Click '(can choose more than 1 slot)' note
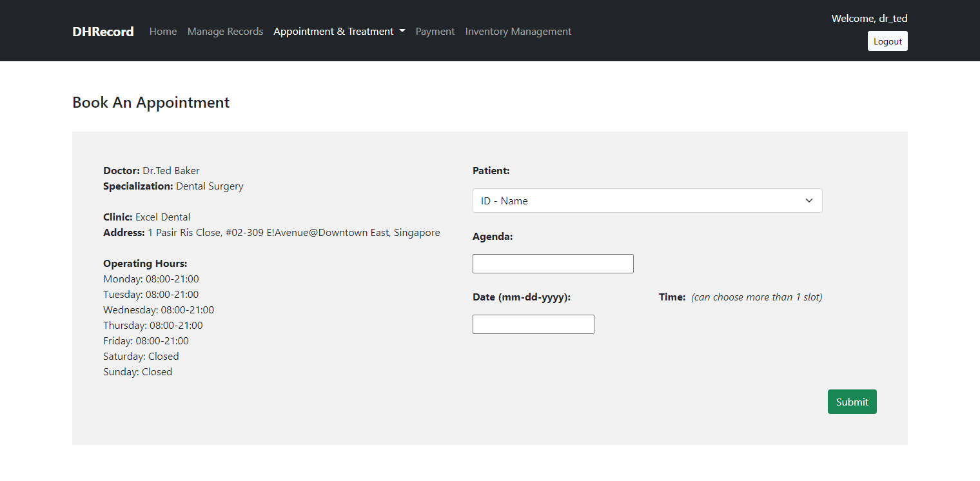The height and width of the screenshot is (481, 980). click(757, 297)
